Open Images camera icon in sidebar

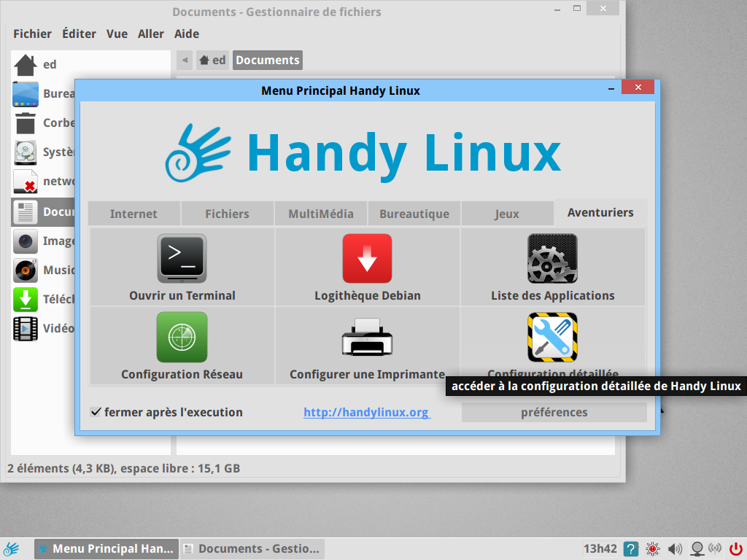[26, 241]
